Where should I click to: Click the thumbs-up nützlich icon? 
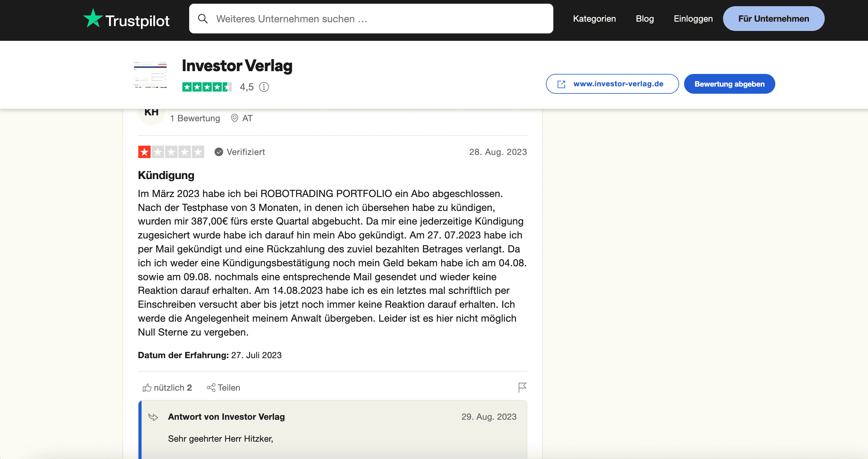(147, 388)
